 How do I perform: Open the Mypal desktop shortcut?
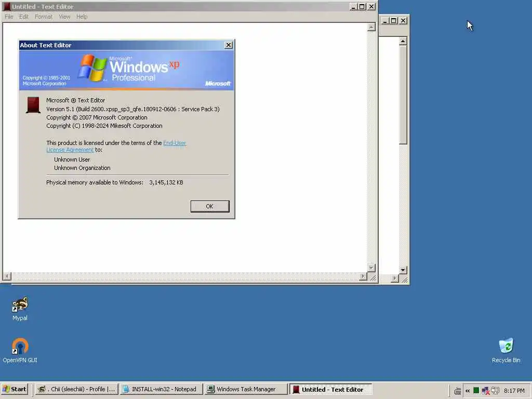tap(20, 309)
